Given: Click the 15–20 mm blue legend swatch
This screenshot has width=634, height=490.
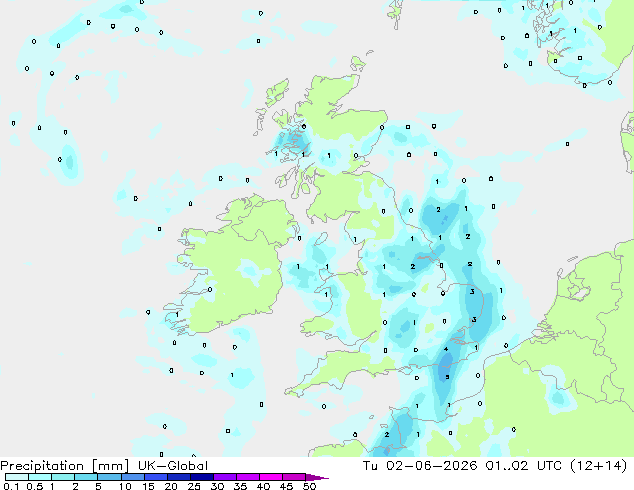Looking at the screenshot, I should tap(156, 477).
